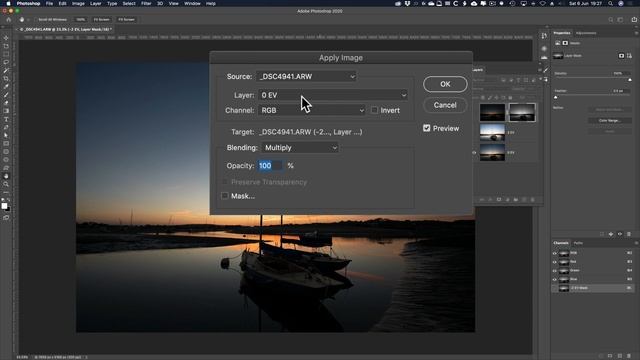Screen dimensions: 640x360
Task: Select the Lasso tool
Action: pyautogui.click(x=6, y=62)
